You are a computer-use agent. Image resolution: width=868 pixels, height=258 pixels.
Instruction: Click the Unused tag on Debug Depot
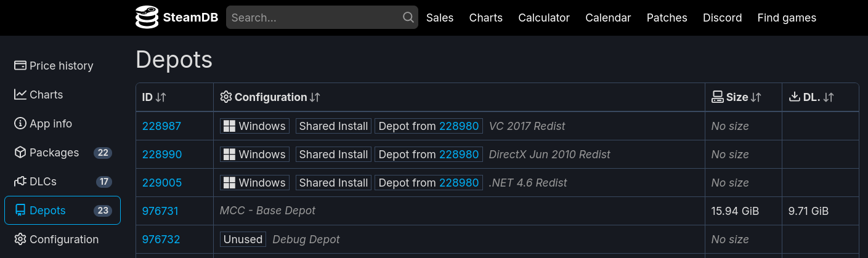pyautogui.click(x=243, y=239)
